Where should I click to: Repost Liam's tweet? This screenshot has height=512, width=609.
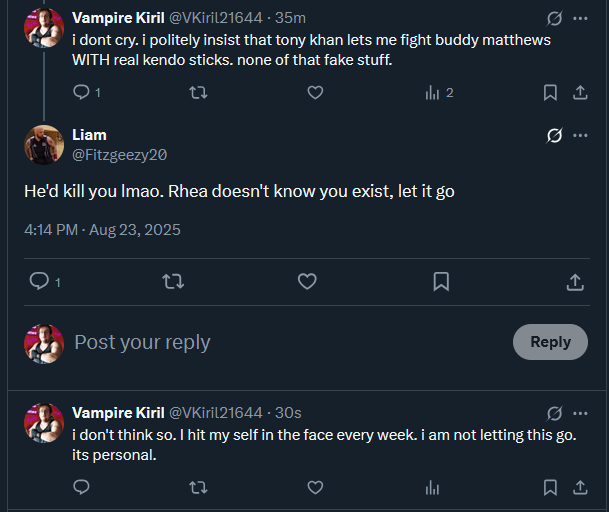click(x=173, y=282)
